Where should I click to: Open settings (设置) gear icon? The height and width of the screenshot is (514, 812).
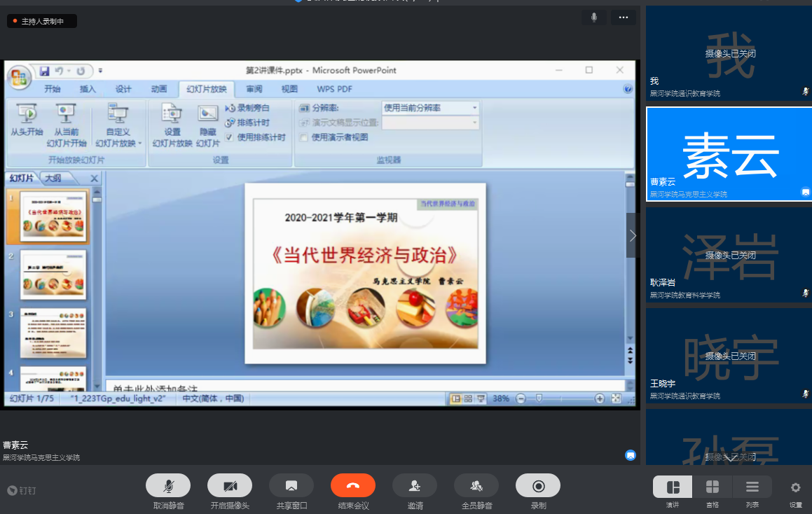click(x=795, y=487)
